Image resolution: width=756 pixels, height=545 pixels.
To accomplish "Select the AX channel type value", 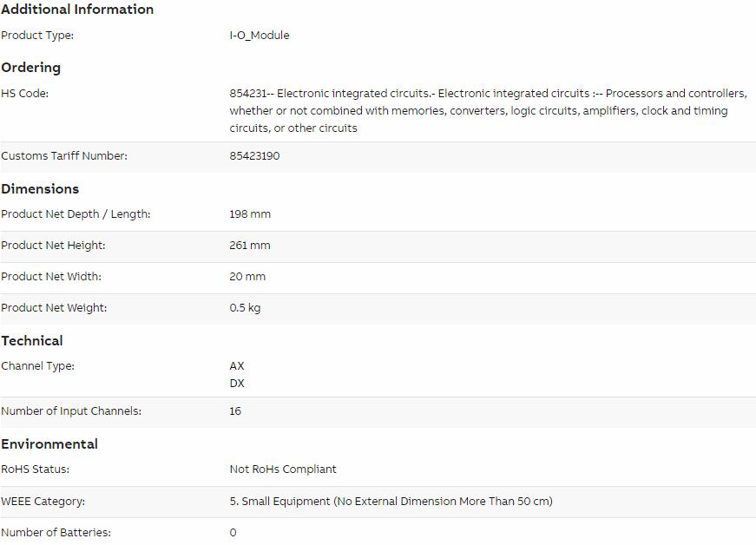I will click(237, 365).
